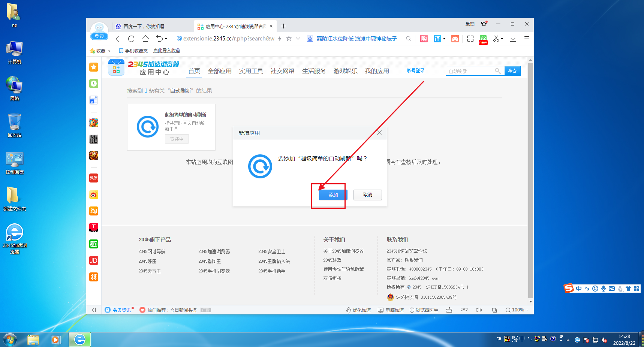Viewport: 644px width, 347px height.
Task: Click the blue 搜索 button
Action: point(512,71)
